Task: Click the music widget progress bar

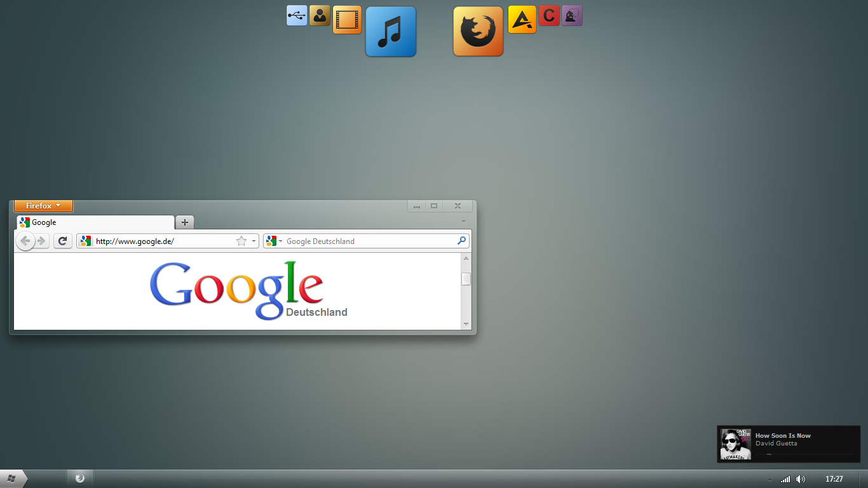Action: pyautogui.click(x=805, y=454)
